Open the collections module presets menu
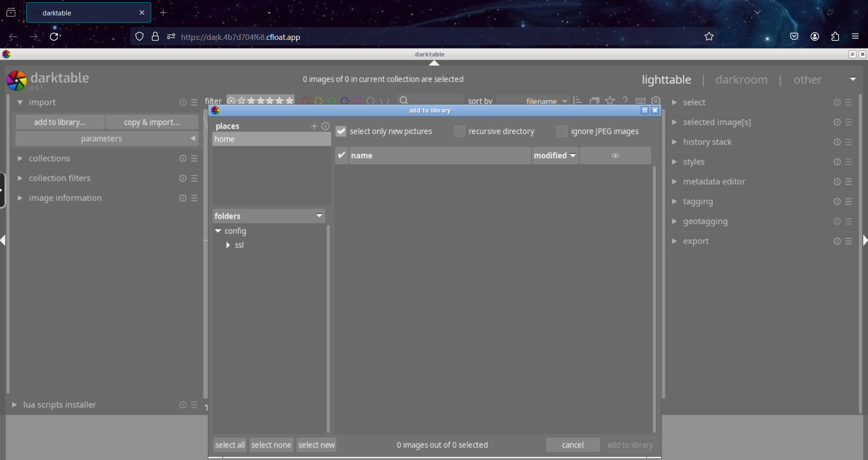 point(194,158)
